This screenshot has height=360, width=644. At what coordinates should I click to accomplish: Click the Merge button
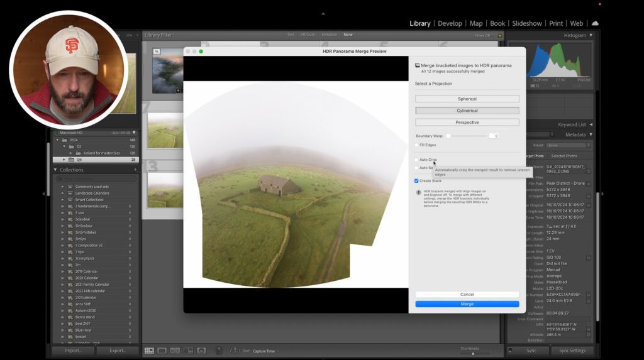pyautogui.click(x=467, y=304)
